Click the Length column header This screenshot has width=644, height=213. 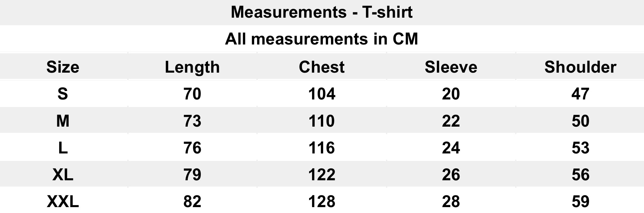192,67
